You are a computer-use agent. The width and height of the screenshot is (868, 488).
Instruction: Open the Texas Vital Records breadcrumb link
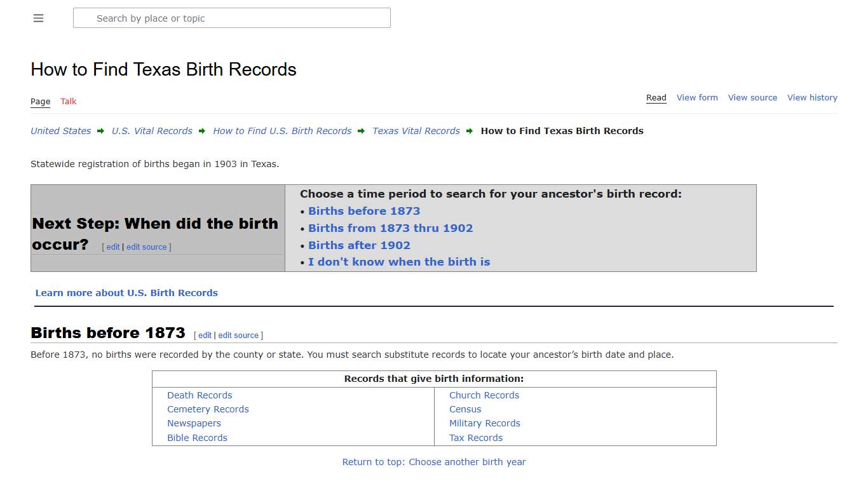pyautogui.click(x=416, y=131)
